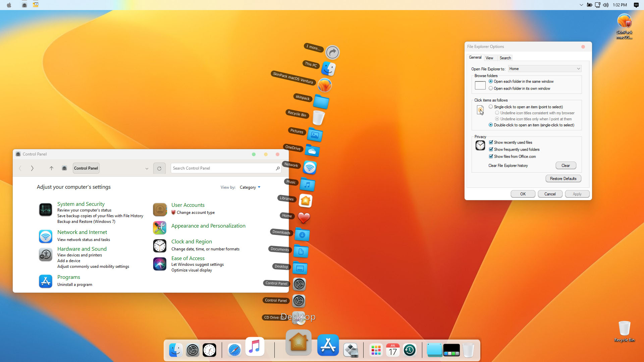644x362 pixels.
Task: Switch to the Search tab
Action: [505, 58]
